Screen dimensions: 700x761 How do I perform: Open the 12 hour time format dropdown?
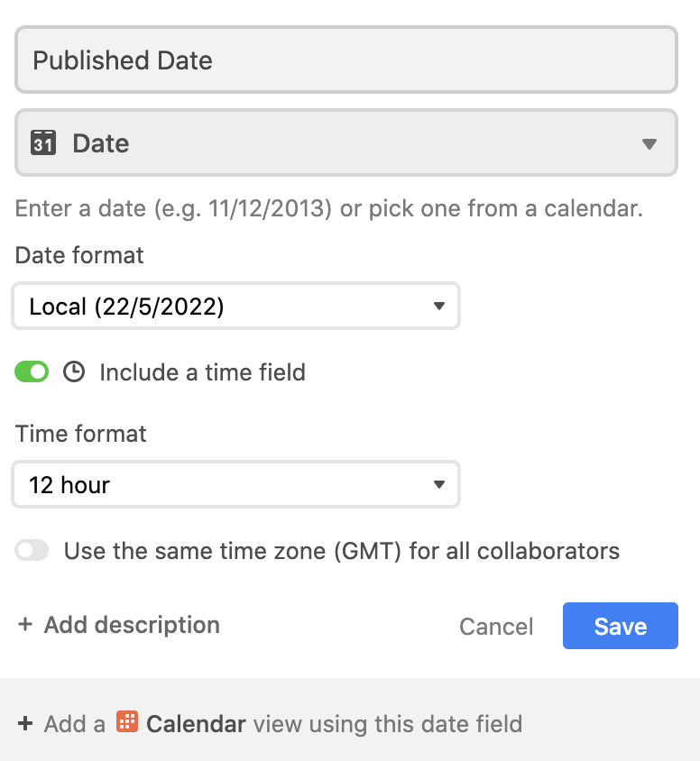pyautogui.click(x=235, y=485)
